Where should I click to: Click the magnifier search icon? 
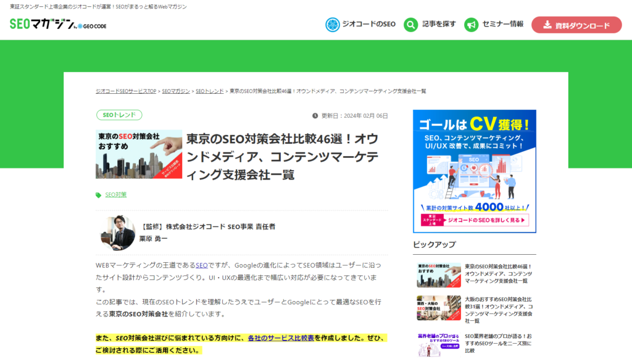click(x=410, y=25)
